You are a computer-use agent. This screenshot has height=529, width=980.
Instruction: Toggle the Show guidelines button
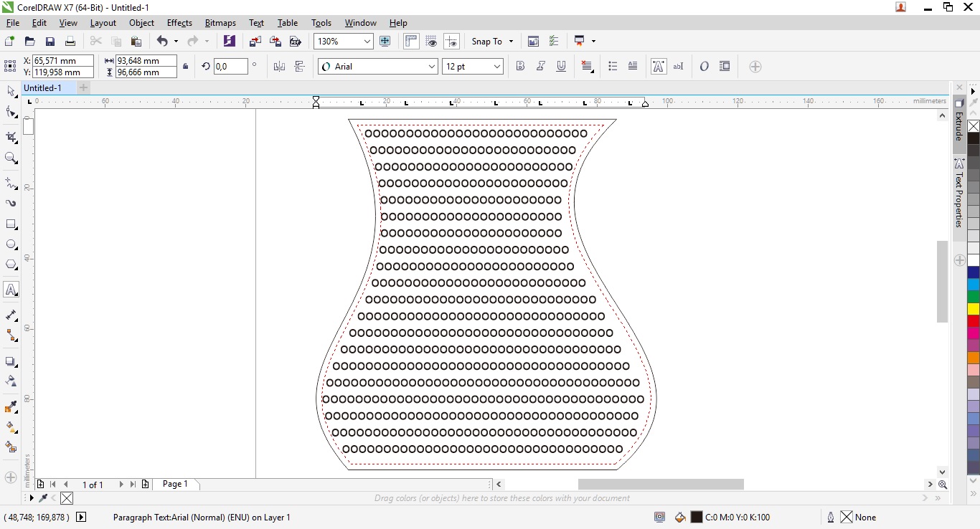[x=451, y=42]
